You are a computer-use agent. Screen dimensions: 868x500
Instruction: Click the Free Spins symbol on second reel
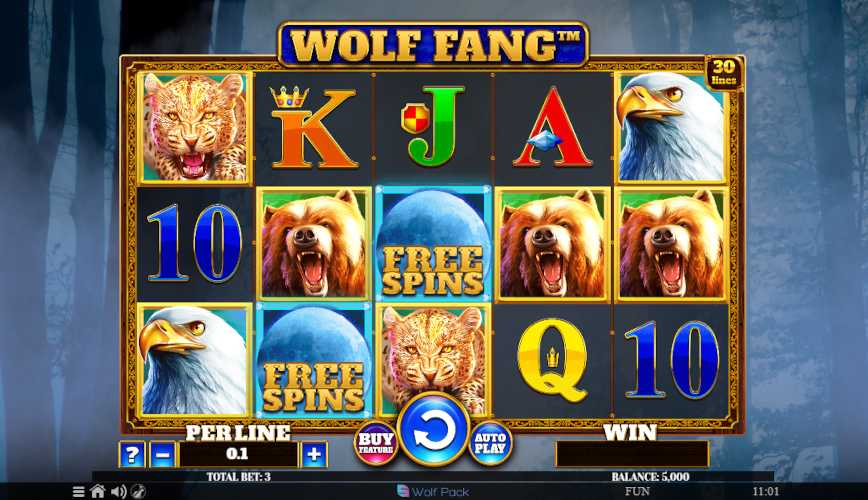[x=313, y=360]
